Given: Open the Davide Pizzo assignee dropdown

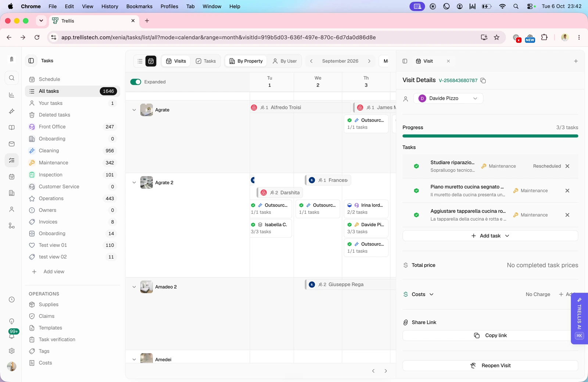Looking at the screenshot, I should click(x=448, y=98).
